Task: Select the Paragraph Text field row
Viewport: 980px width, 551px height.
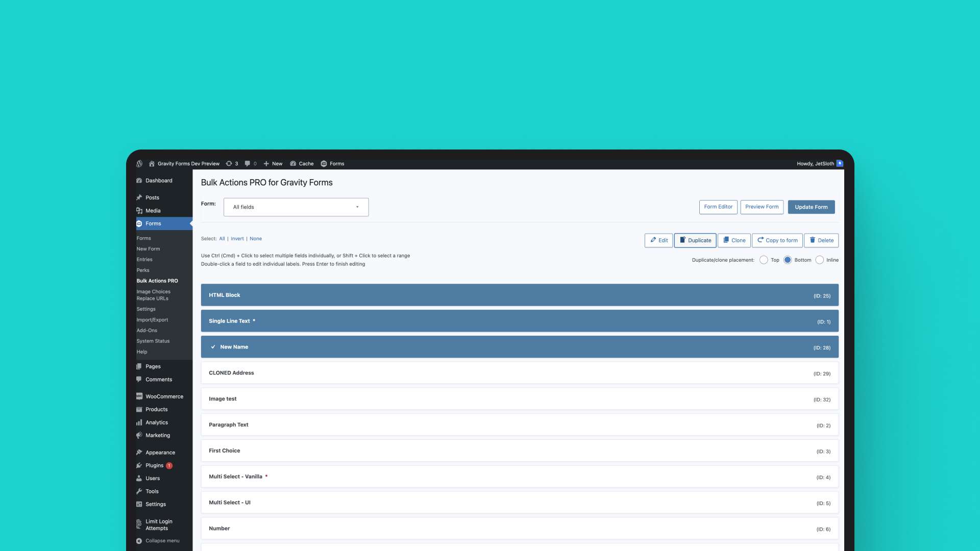Action: [x=520, y=425]
